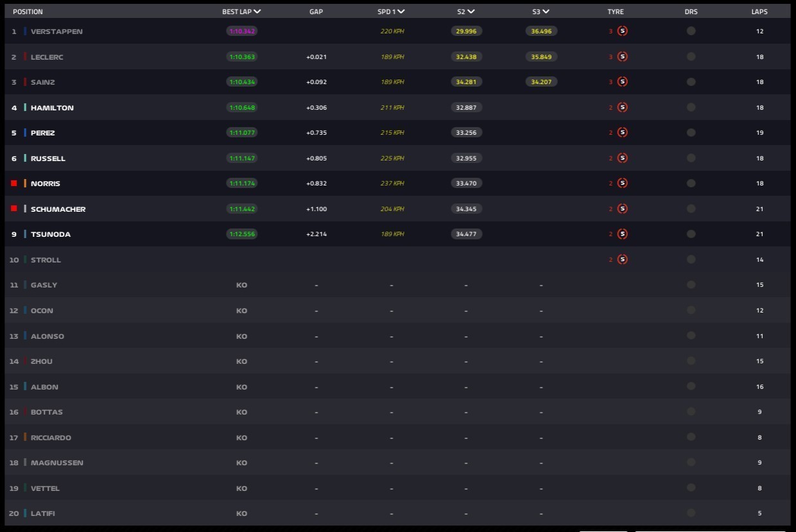
Task: Select driver name ALONSO
Action: [x=48, y=336]
